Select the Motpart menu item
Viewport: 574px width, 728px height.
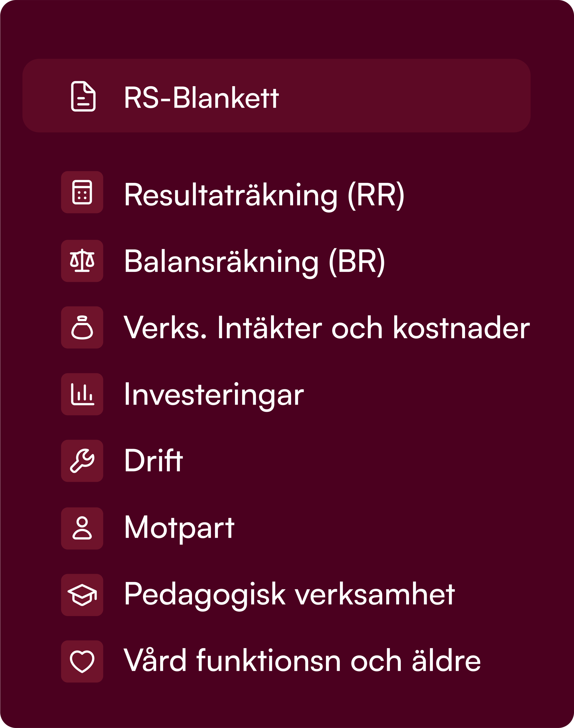(x=179, y=528)
